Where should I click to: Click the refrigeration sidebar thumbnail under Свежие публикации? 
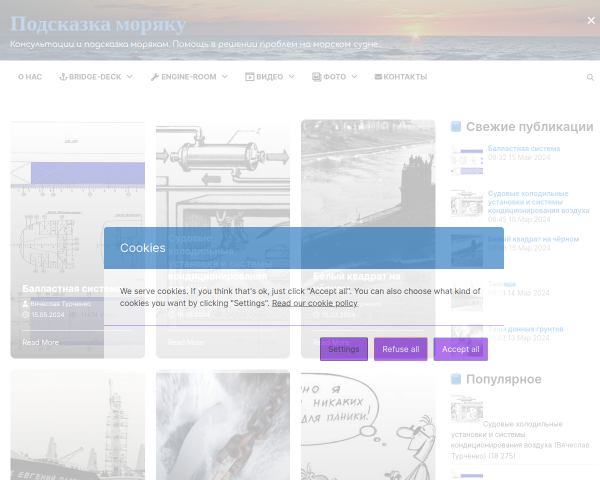pos(467,204)
